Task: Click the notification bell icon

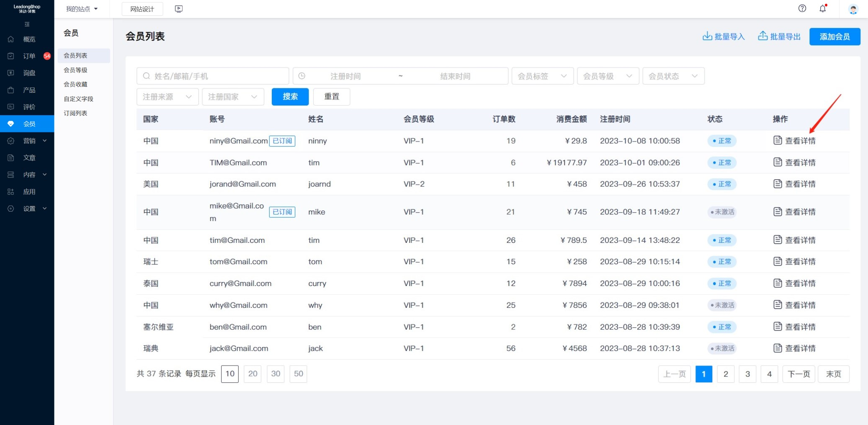Action: pyautogui.click(x=822, y=8)
